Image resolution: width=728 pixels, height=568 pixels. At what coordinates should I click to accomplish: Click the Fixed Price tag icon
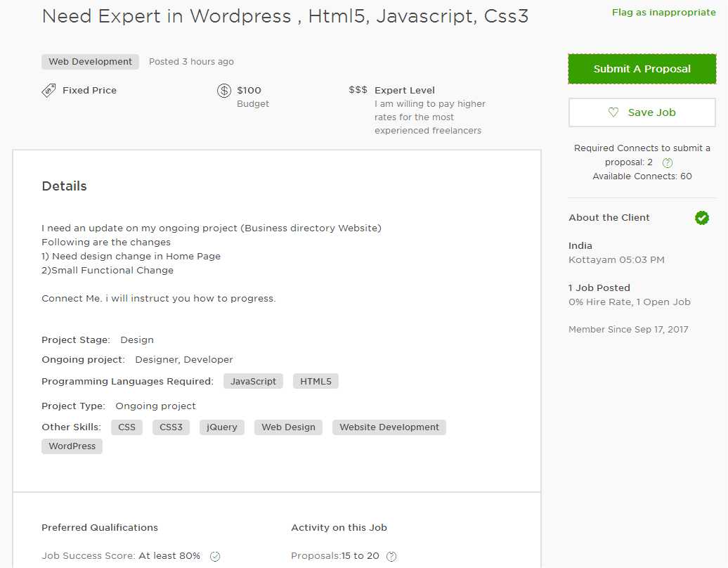pyautogui.click(x=48, y=90)
